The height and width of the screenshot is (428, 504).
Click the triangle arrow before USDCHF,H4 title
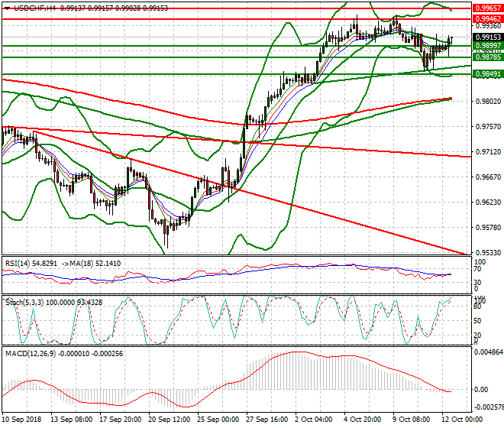point(7,8)
